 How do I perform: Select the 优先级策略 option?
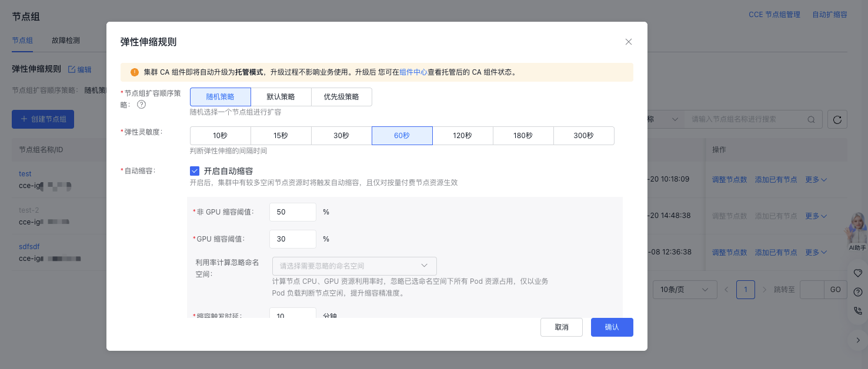pyautogui.click(x=341, y=97)
